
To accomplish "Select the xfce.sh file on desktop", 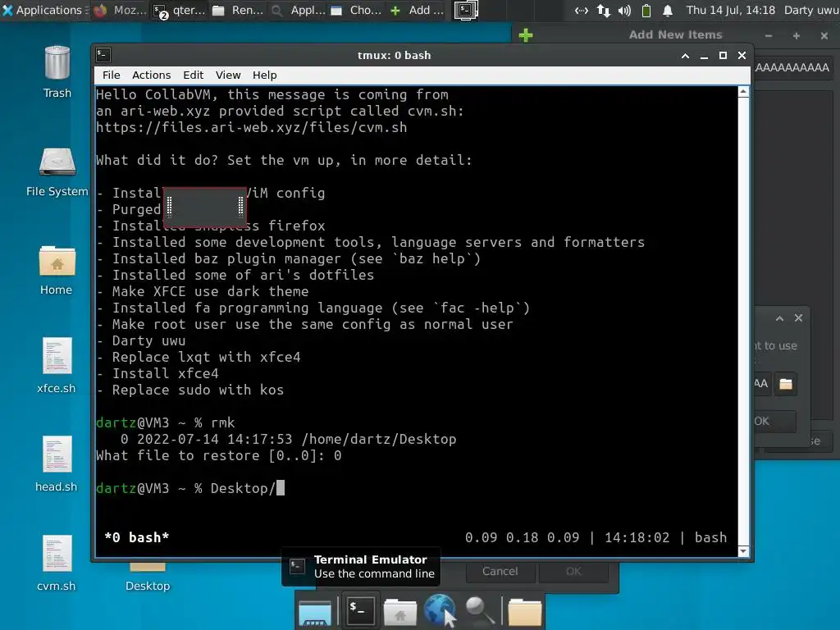I will tap(57, 366).
